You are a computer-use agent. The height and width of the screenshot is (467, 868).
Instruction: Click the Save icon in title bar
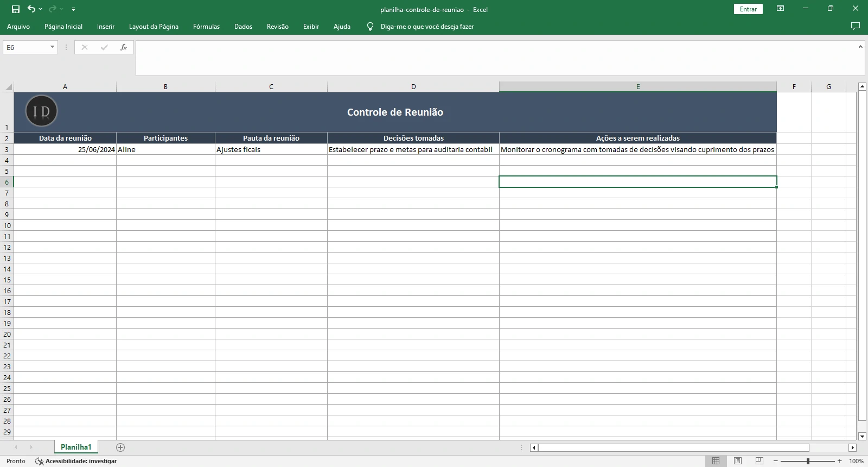[x=16, y=9]
